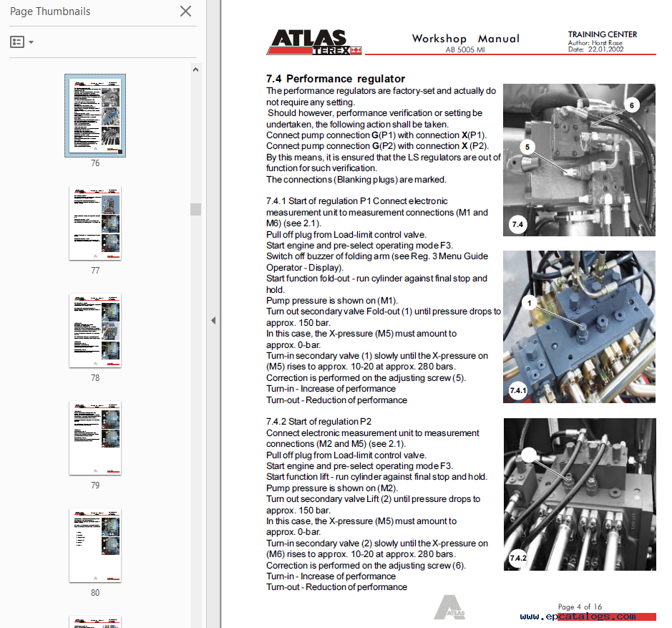
Task: Click the page label 79
Action: [95, 486]
